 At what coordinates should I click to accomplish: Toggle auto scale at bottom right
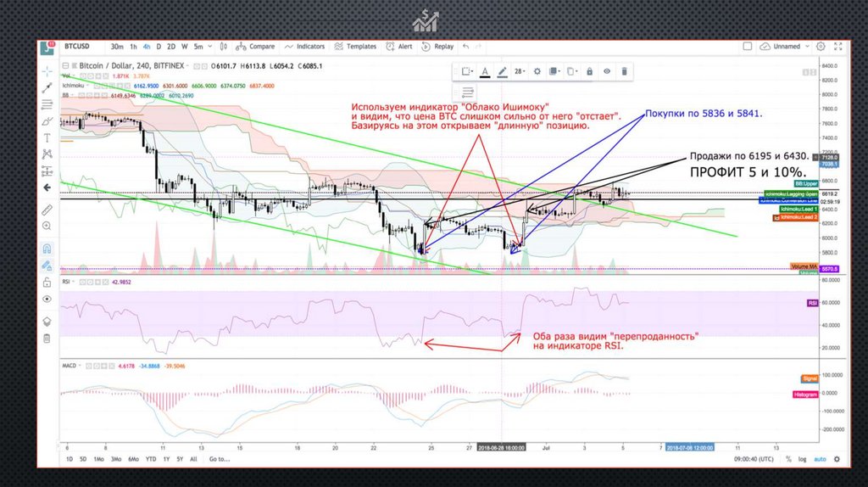[x=820, y=459]
